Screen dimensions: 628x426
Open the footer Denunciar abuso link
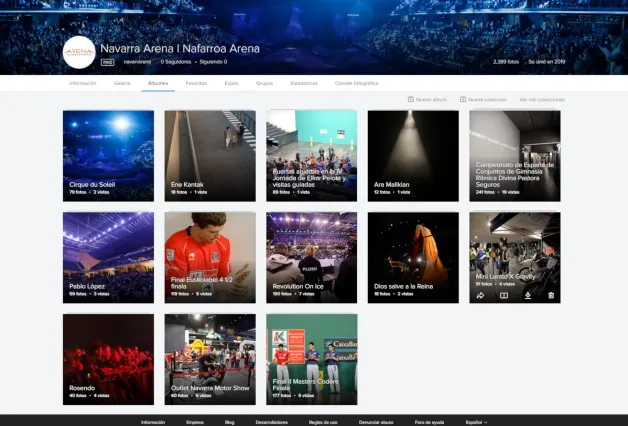click(376, 422)
